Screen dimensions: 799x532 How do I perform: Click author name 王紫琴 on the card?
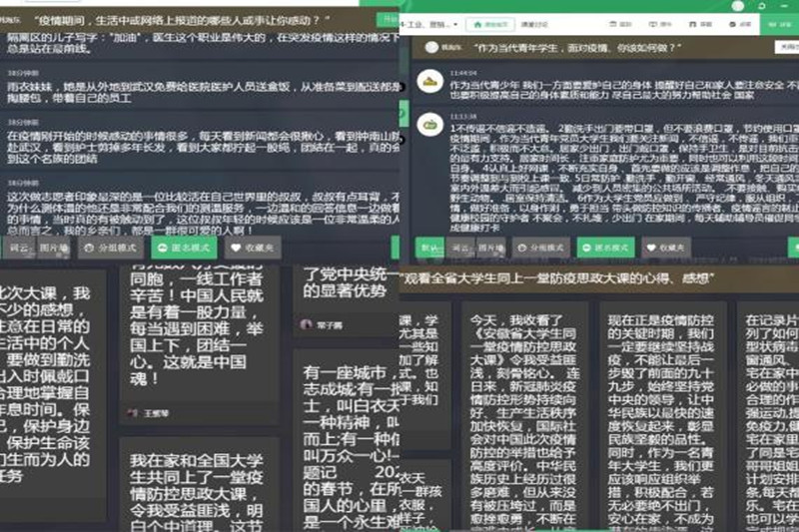(157, 413)
